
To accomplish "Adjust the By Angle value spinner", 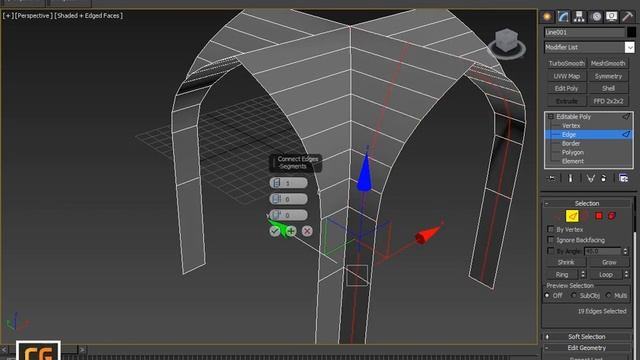I will click(625, 251).
